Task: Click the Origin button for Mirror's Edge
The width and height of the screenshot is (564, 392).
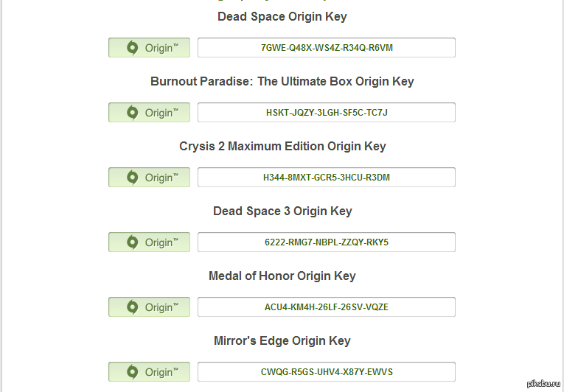Action: [x=149, y=371]
